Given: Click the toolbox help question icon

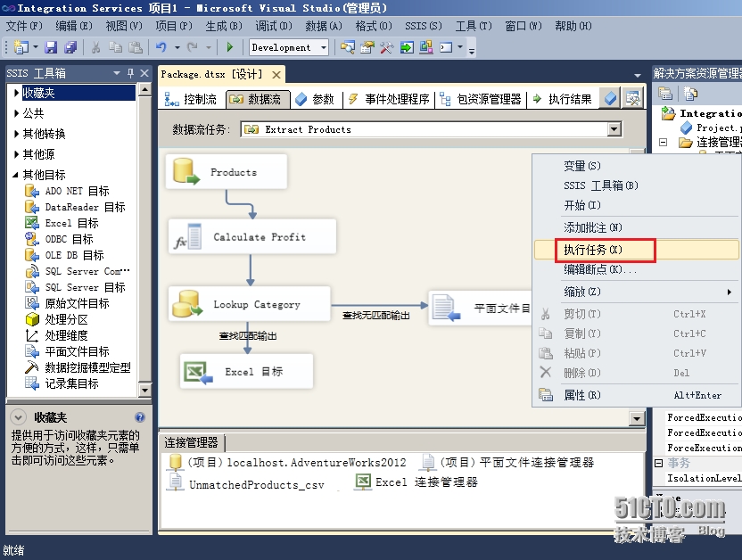Looking at the screenshot, I should click(x=140, y=417).
